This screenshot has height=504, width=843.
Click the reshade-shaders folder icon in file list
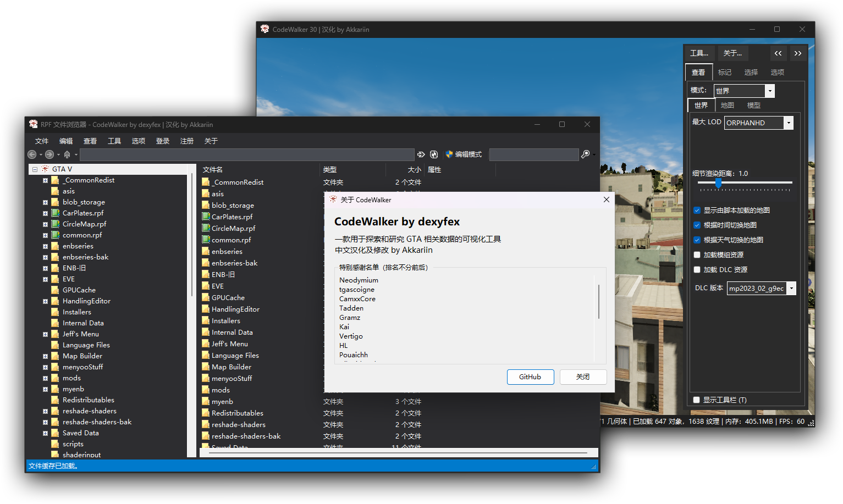click(206, 424)
